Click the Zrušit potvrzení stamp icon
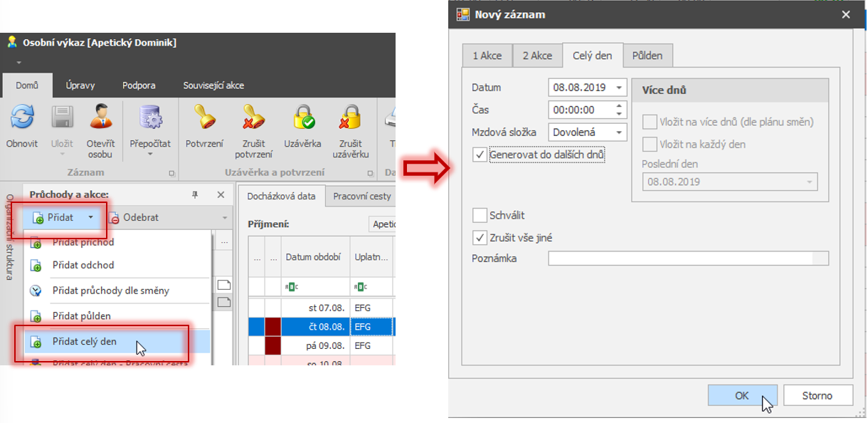Image resolution: width=868 pixels, height=423 pixels. click(254, 117)
